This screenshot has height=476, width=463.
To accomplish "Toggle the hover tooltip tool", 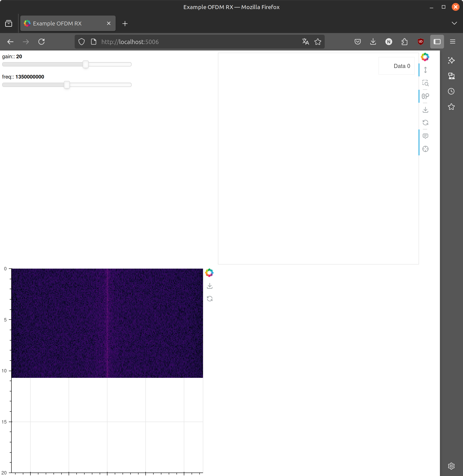I will 425,136.
